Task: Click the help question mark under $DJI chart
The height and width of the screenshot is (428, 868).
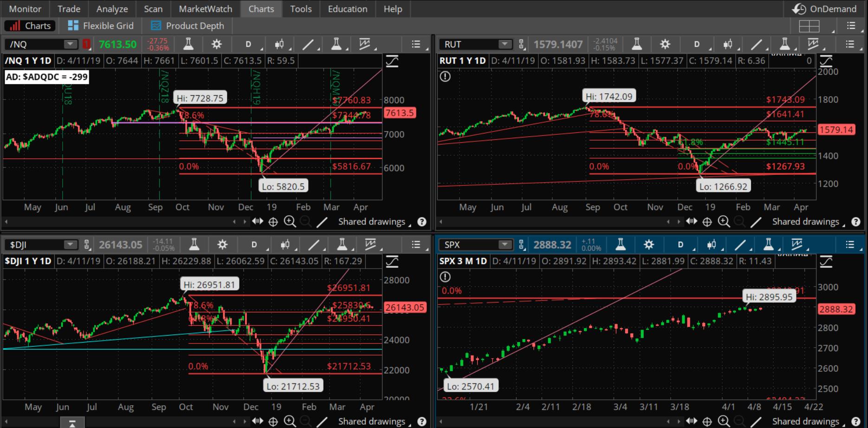Action: pos(421,421)
